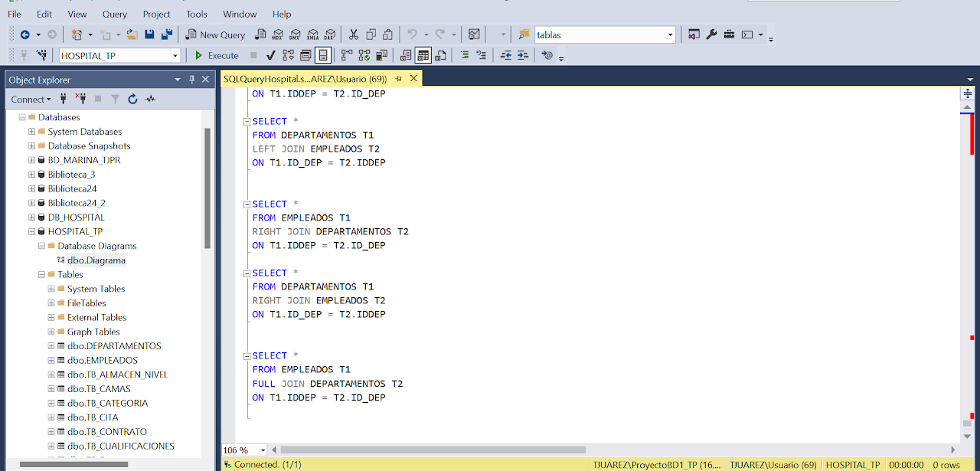Click the Execute button
980x471 pixels.
coord(216,55)
